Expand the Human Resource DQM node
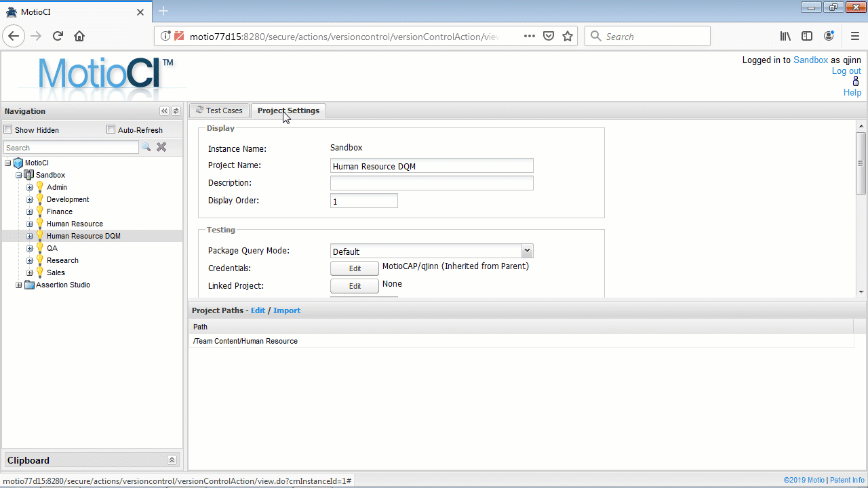The height and width of the screenshot is (488, 868). 30,236
